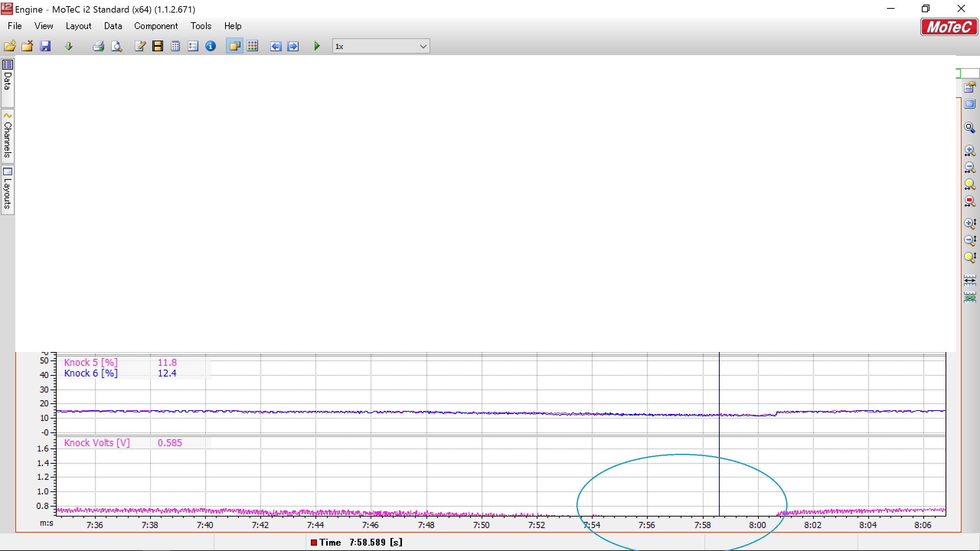980x551 pixels.
Task: Toggle the overlay mode toolbar button
Action: (234, 46)
